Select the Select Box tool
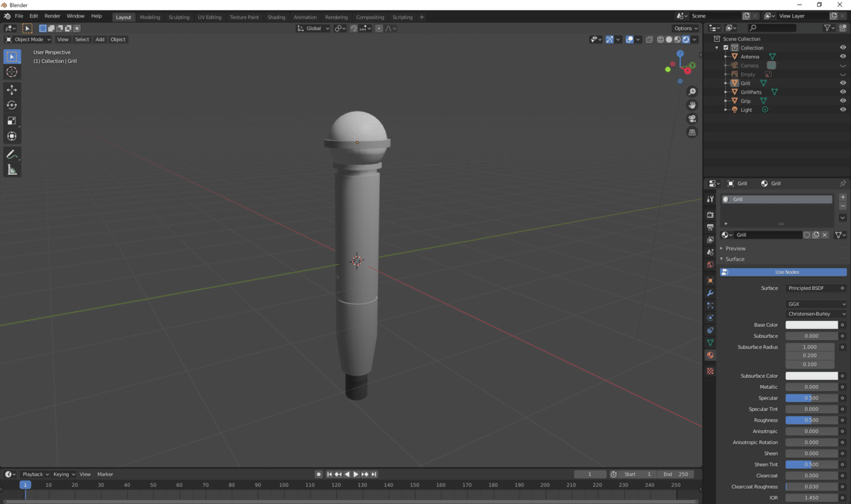The height and width of the screenshot is (504, 851). tap(12, 57)
